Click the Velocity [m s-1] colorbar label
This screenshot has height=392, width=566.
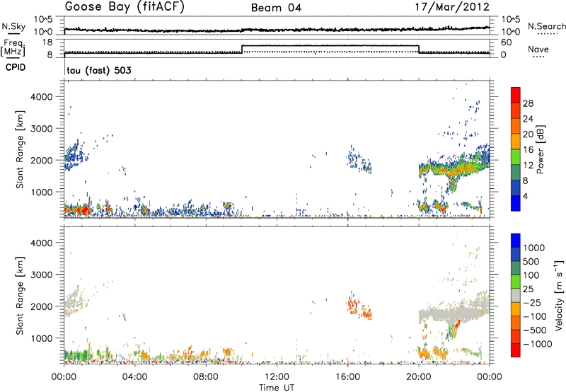[x=559, y=295]
